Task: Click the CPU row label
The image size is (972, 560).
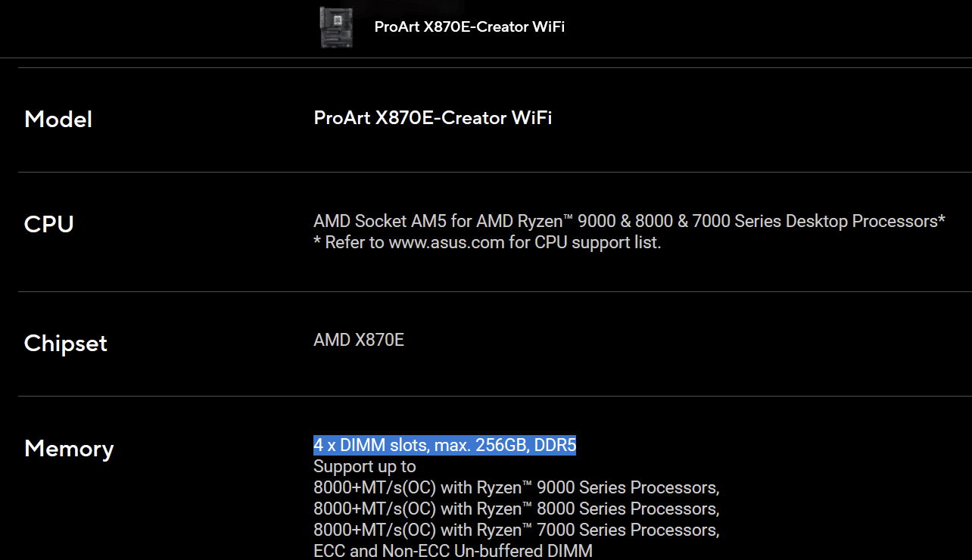Action: [x=48, y=225]
